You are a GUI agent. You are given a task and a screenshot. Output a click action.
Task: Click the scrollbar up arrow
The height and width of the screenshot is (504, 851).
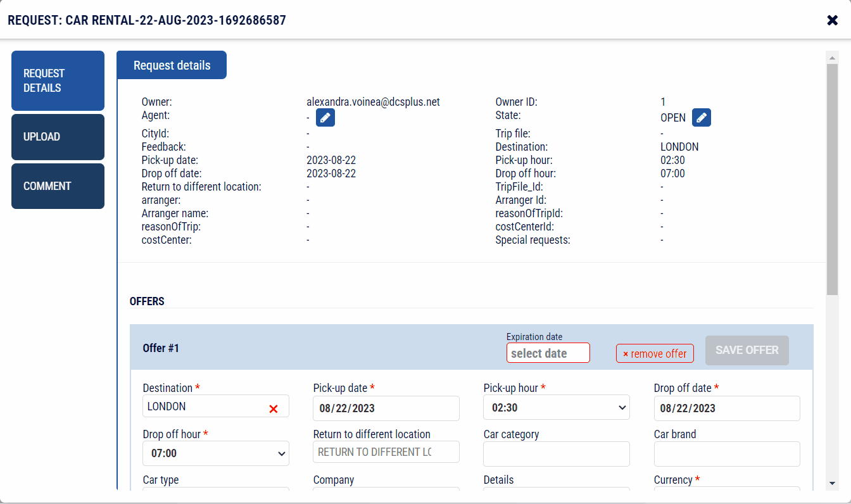pos(833,57)
